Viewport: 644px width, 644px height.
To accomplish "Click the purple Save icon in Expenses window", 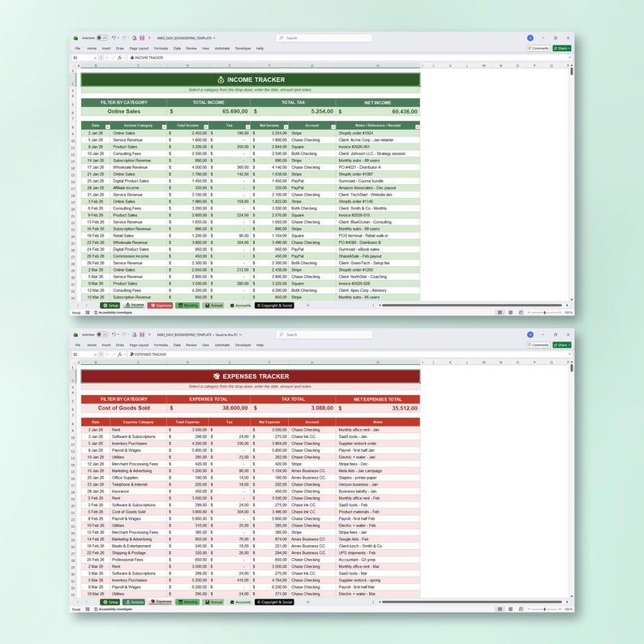I will (x=142, y=335).
